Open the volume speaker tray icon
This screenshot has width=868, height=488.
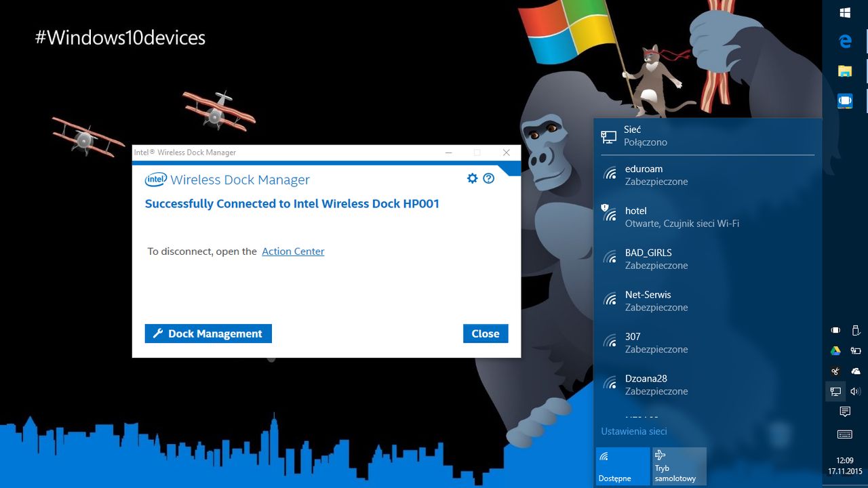coord(855,392)
